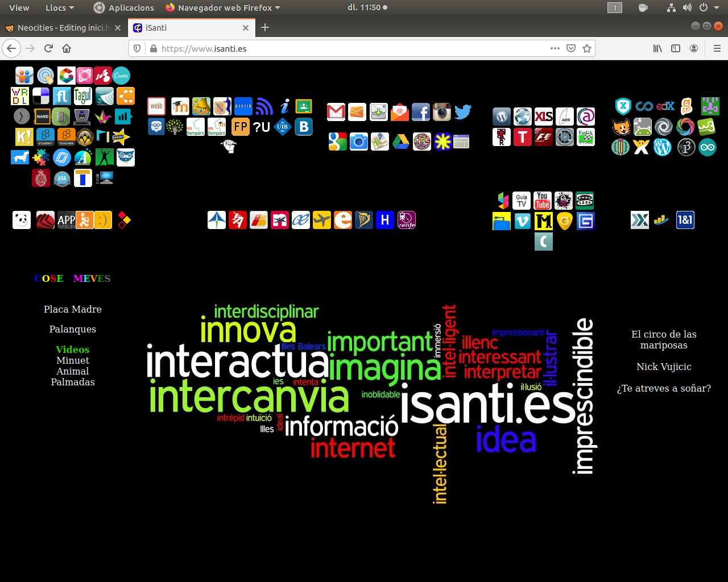Click the Twitter bird icon

tap(463, 112)
